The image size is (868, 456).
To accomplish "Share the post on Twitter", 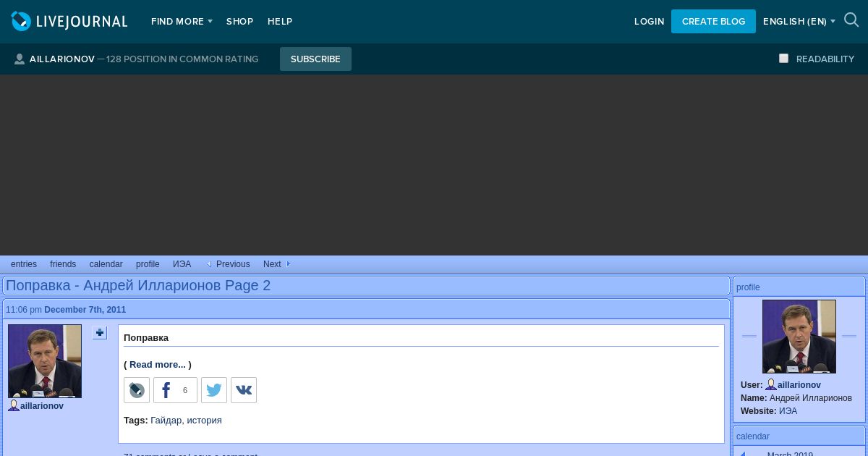I will tap(214, 390).
